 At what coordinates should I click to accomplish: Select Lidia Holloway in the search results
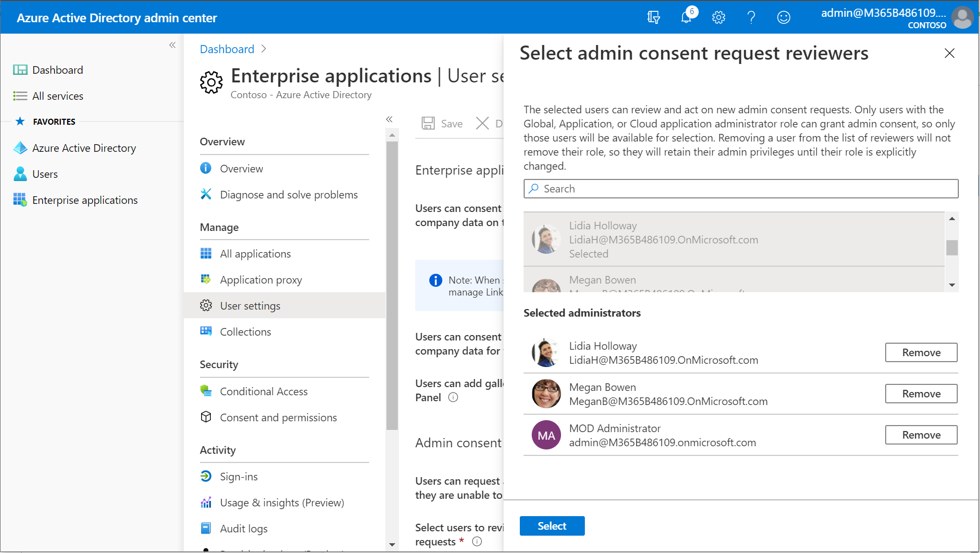pyautogui.click(x=734, y=239)
